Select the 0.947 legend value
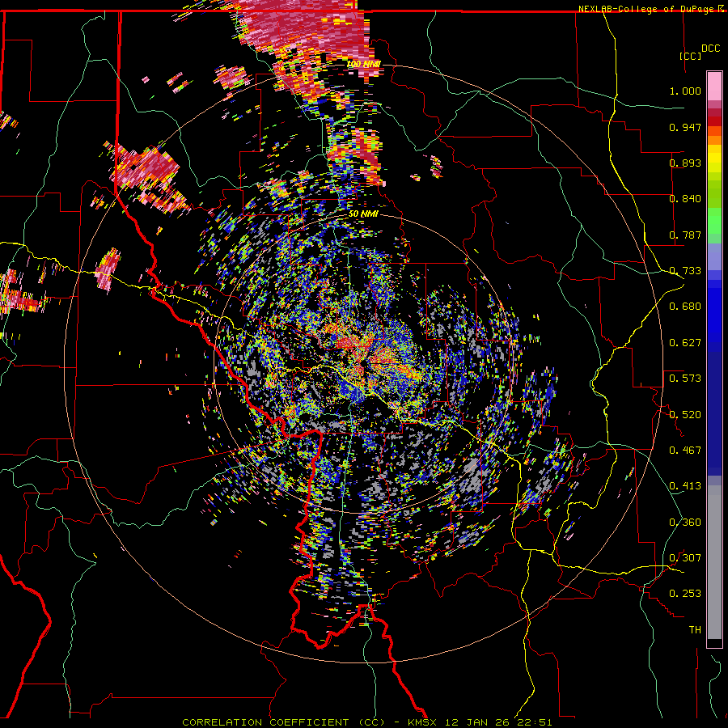 [x=685, y=127]
